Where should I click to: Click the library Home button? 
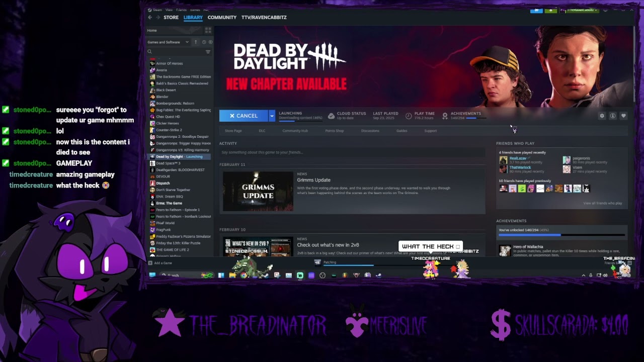[174, 30]
